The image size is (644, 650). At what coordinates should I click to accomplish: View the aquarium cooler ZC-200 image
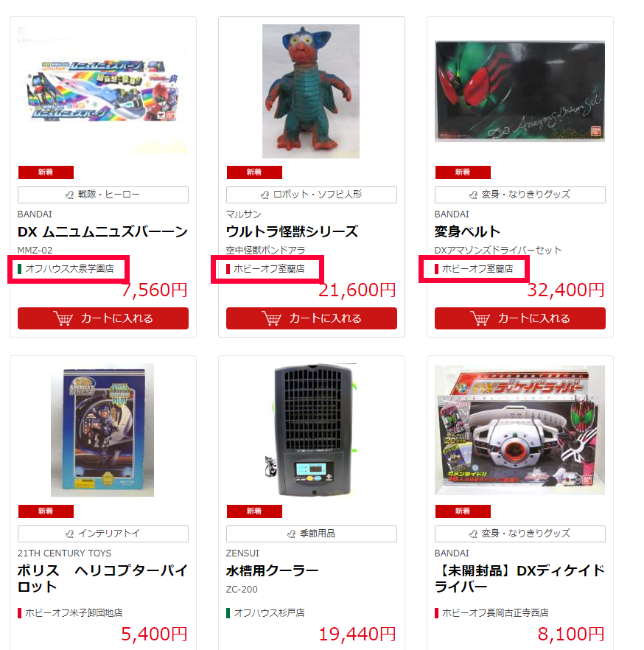point(311,430)
